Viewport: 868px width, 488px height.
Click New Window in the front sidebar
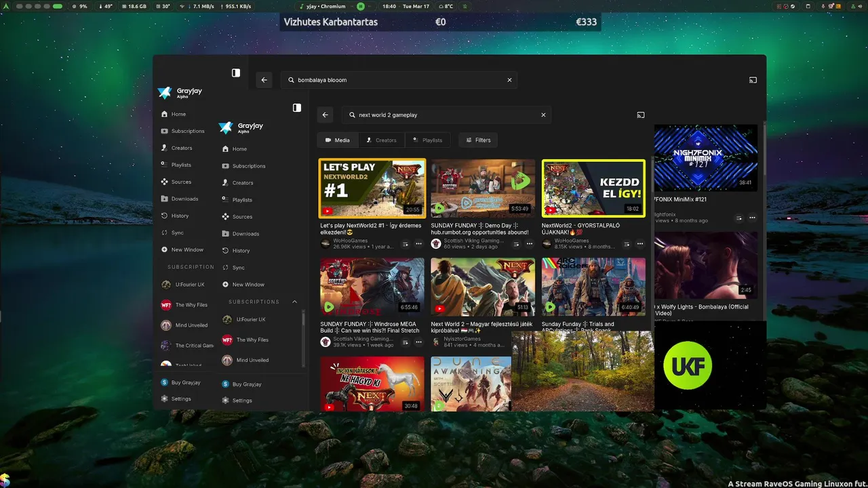pyautogui.click(x=248, y=285)
